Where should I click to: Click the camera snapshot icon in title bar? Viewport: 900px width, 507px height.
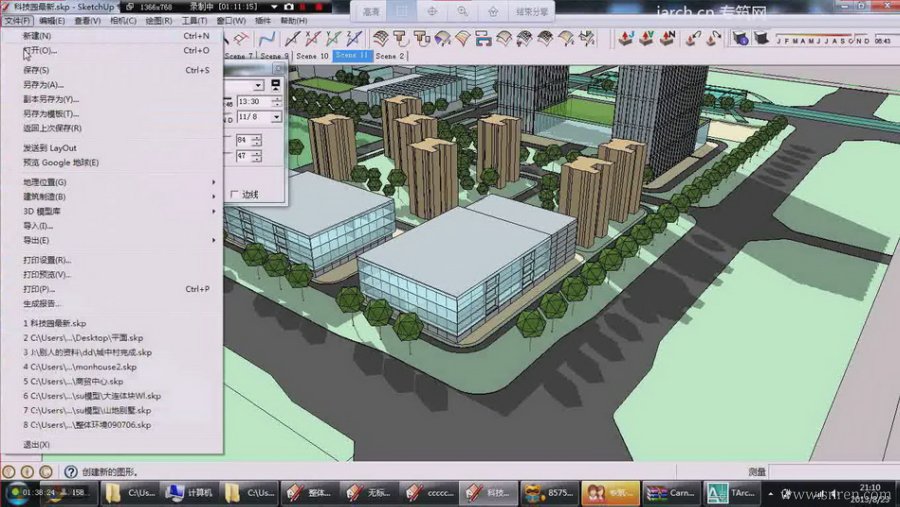[289, 6]
